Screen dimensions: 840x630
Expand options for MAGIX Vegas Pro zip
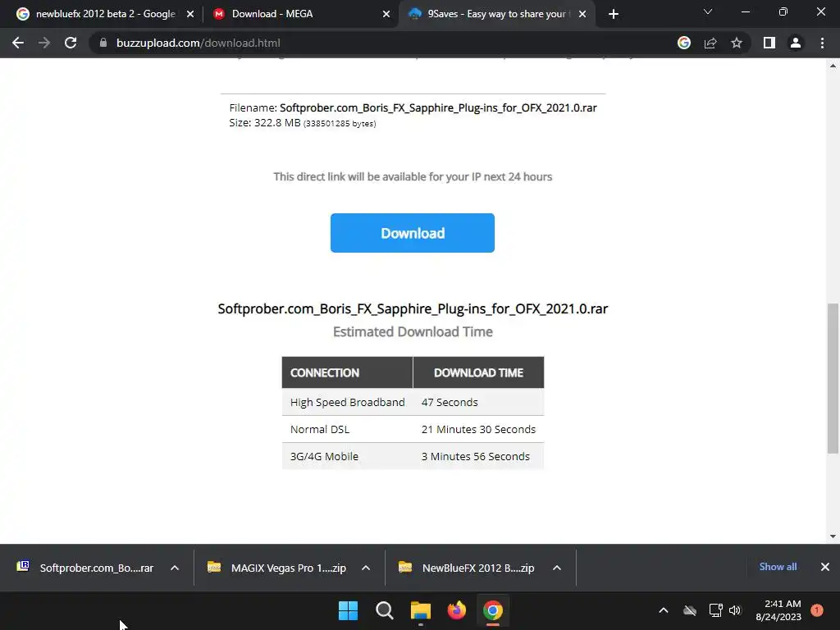(366, 568)
